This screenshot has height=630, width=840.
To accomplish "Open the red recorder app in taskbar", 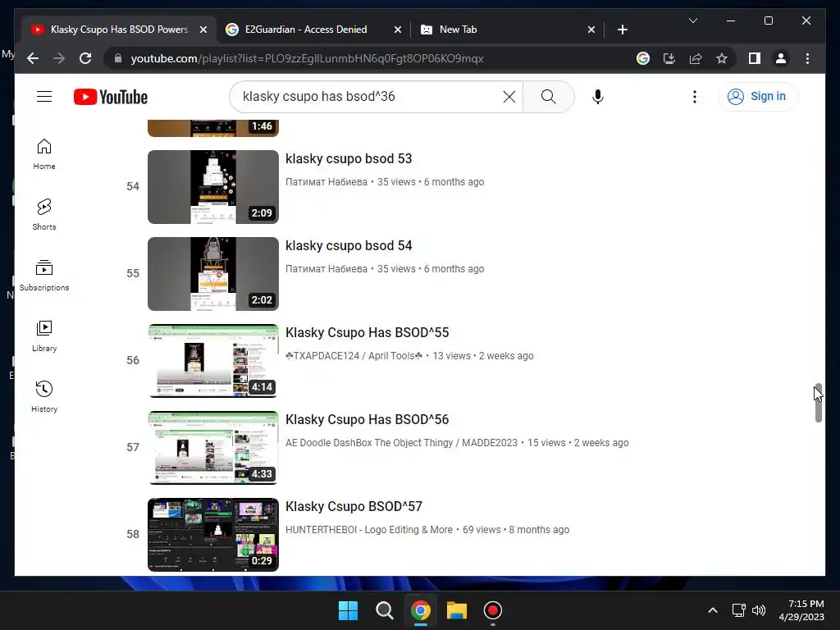I will point(493,610).
